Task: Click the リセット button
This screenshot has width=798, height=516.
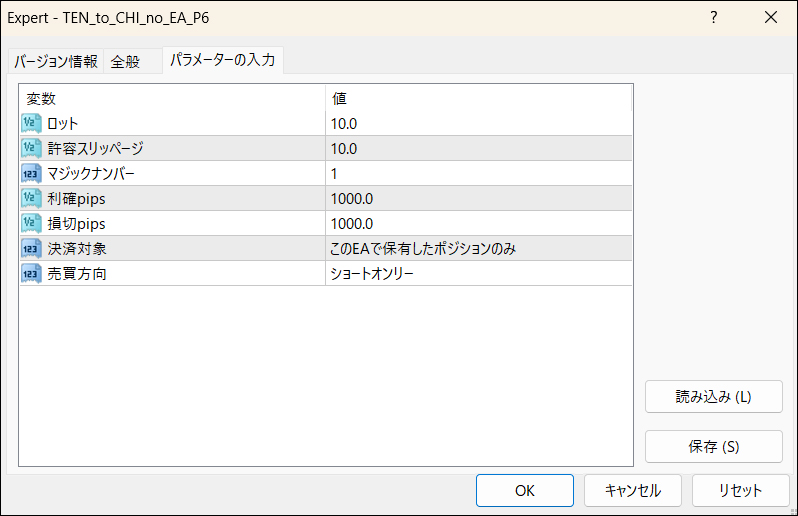Action: [x=740, y=490]
